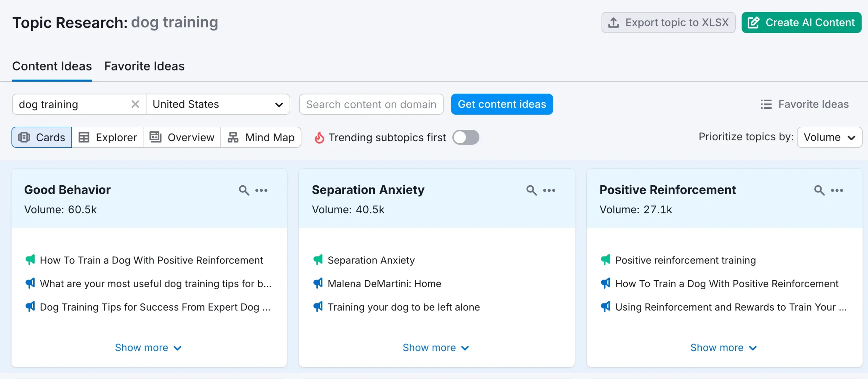Switch to Cards view
Screen dimensions: 868x379
click(42, 138)
